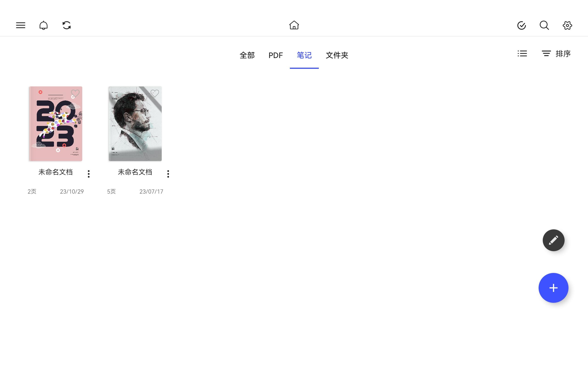Open the checkmark task icon
The height and width of the screenshot is (367, 588).
tap(521, 25)
